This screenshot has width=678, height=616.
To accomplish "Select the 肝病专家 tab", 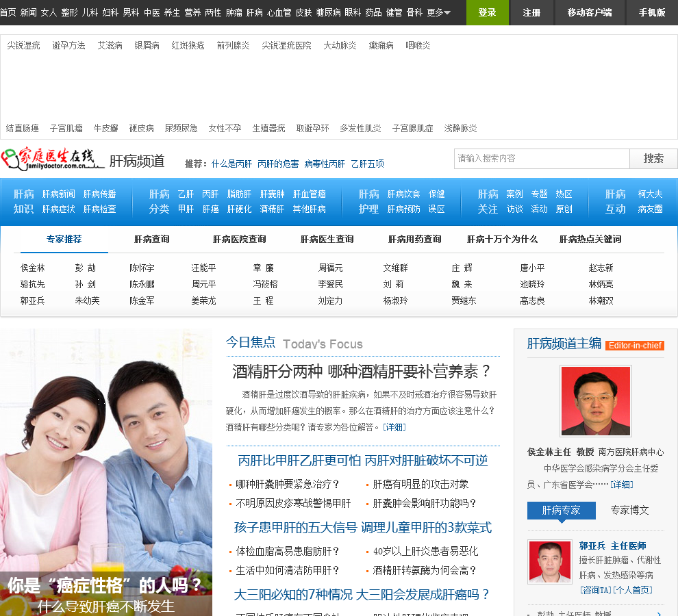I will pyautogui.click(x=562, y=511).
